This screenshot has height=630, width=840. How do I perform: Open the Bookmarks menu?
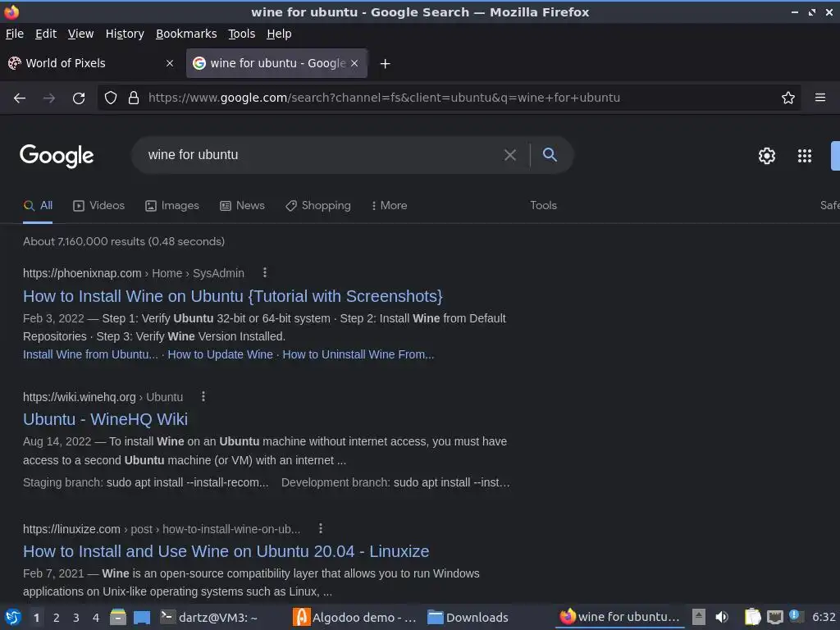(186, 34)
